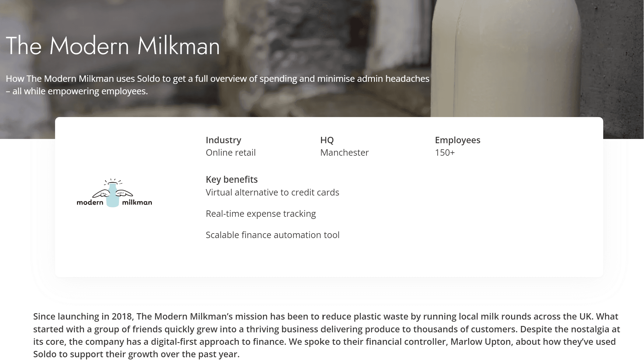Click the "150+" employees figure

pyautogui.click(x=445, y=153)
